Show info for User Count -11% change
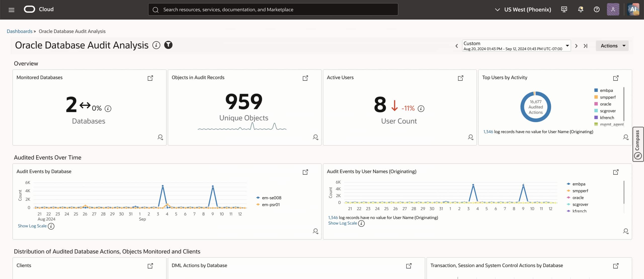Viewport: 644px width, 279px height. click(x=421, y=108)
